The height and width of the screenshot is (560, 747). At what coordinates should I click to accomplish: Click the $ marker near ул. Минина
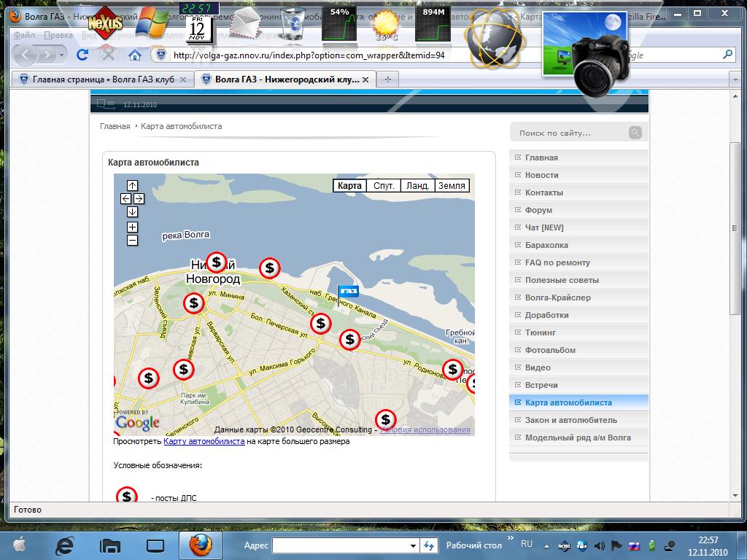coord(193,303)
